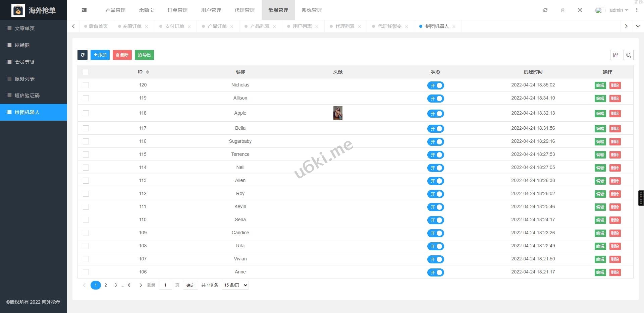
Task: Click the vertical more-options dots icon
Action: [x=637, y=10]
